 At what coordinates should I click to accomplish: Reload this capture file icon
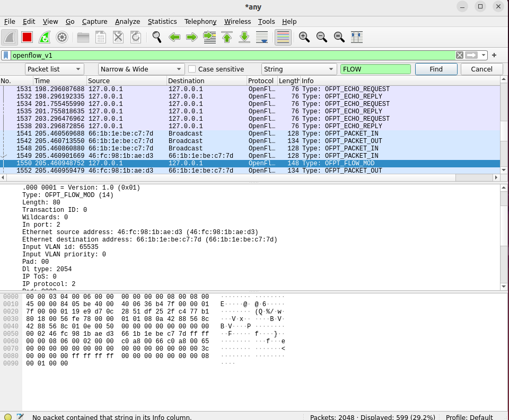[136, 37]
